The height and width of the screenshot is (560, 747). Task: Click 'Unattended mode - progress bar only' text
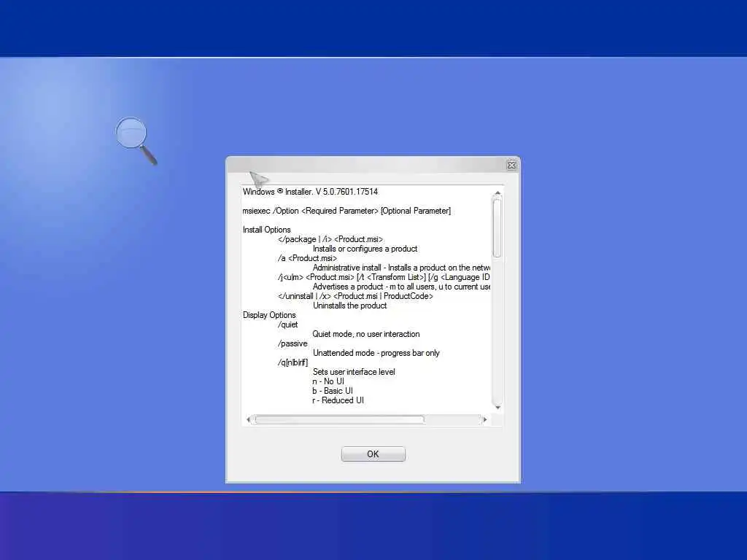click(x=376, y=353)
